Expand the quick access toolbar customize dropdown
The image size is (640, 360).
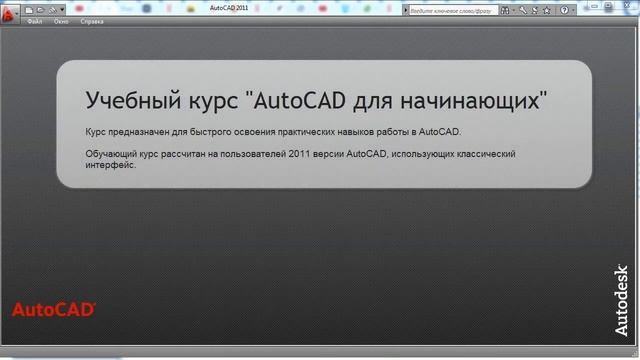click(62, 10)
